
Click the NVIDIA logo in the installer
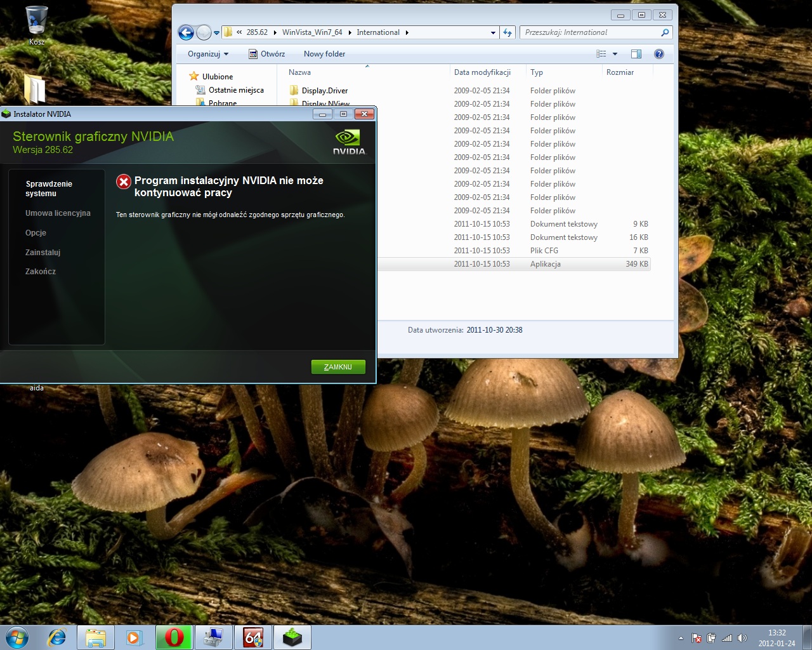tap(350, 142)
